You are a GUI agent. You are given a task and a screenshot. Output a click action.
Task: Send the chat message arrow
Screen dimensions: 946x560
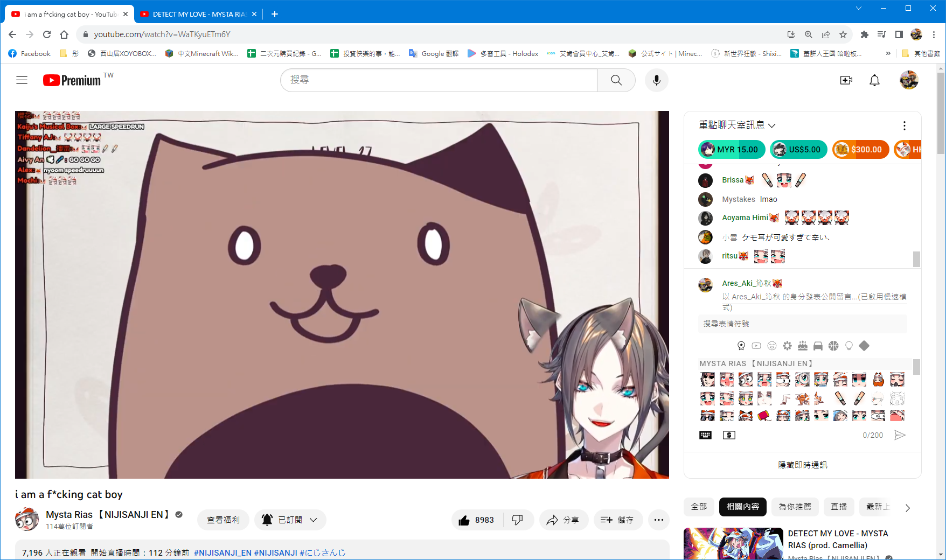click(x=900, y=435)
